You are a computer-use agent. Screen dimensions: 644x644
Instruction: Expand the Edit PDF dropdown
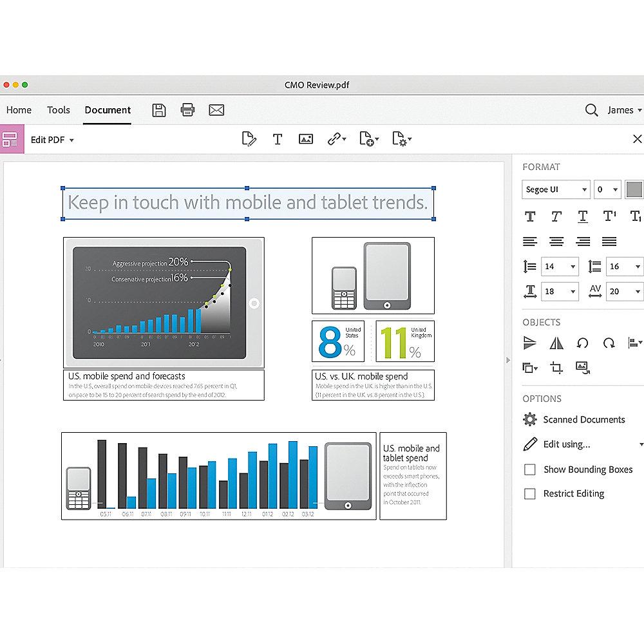(53, 140)
